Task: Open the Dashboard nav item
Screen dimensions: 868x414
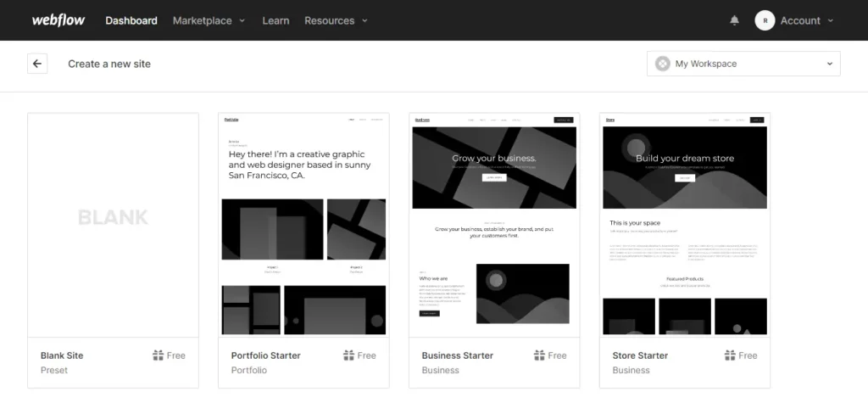Action: coord(131,20)
